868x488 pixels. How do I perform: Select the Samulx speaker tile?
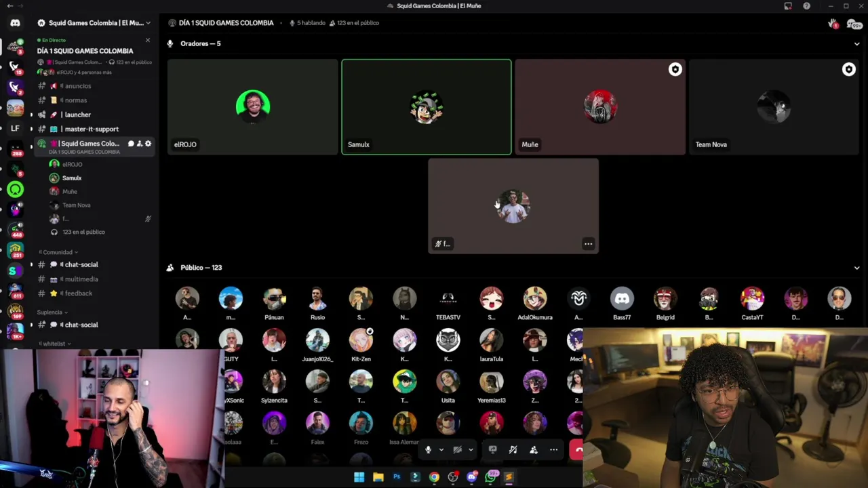point(427,107)
